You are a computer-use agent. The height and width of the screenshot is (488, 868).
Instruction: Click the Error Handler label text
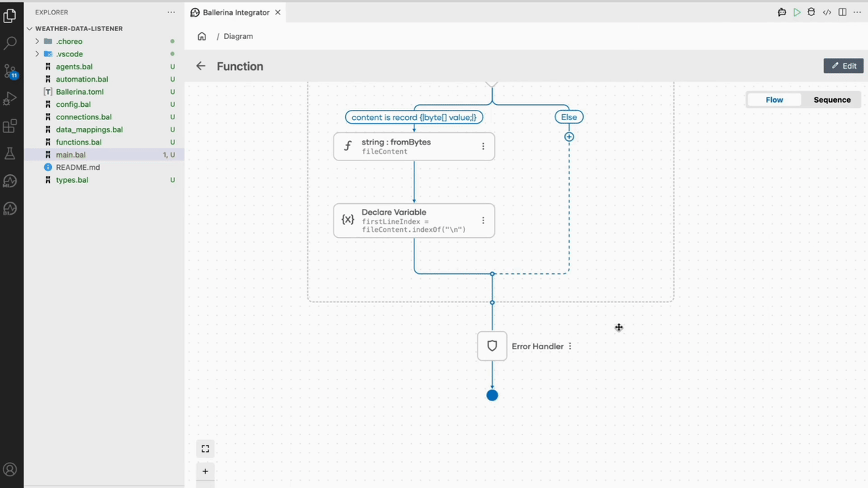[537, 346]
